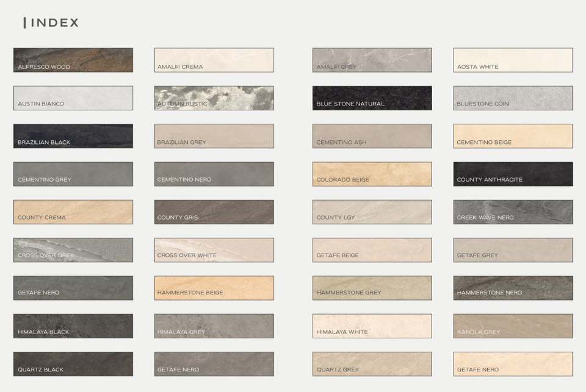Pick the Amalfi Grey swatch
The height and width of the screenshot is (392, 586).
[x=372, y=60]
